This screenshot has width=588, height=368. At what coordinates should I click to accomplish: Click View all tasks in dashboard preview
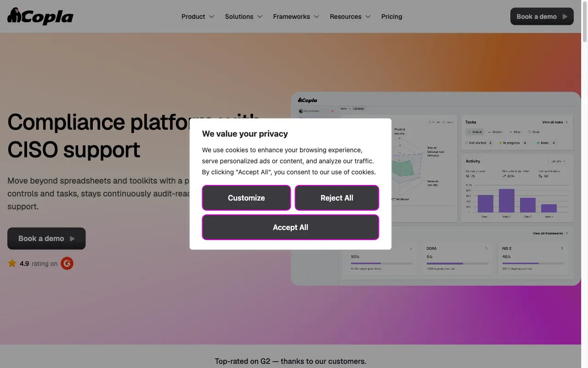[555, 122]
